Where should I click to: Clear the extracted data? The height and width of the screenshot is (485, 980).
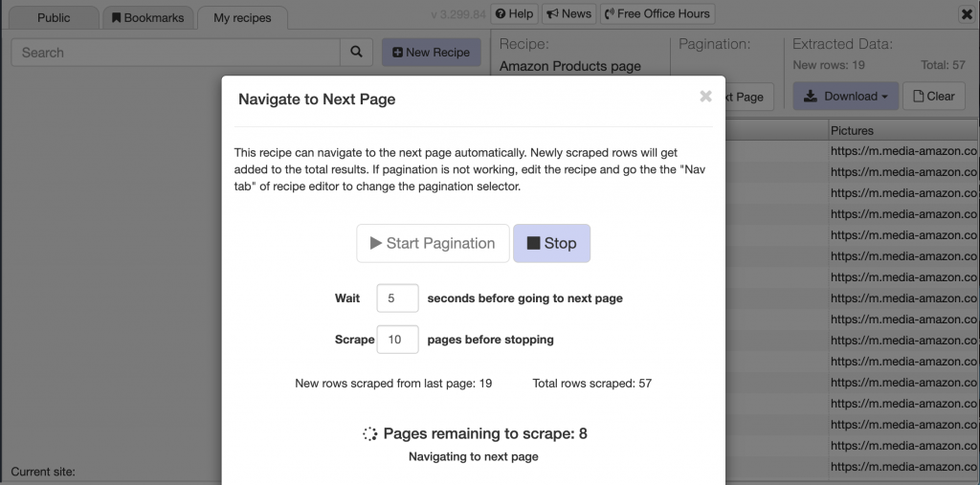click(x=933, y=96)
